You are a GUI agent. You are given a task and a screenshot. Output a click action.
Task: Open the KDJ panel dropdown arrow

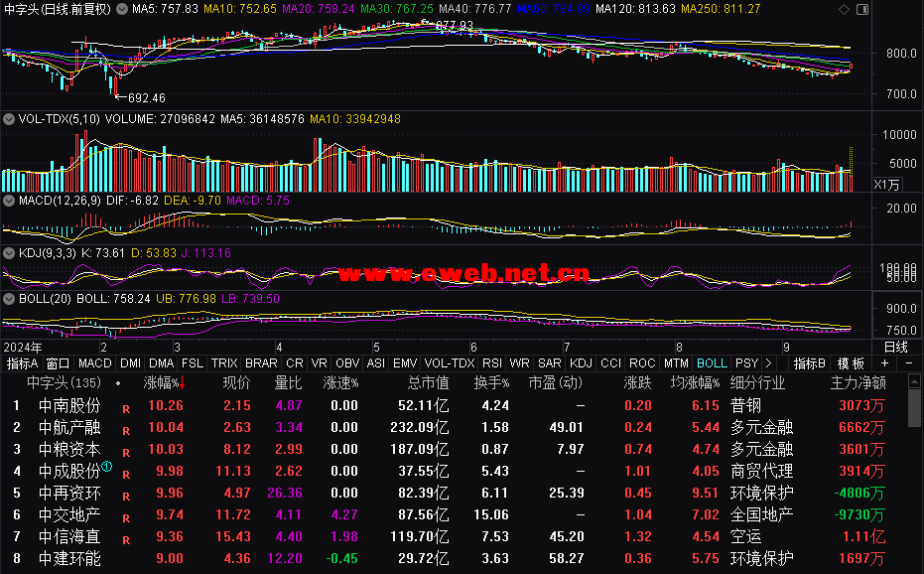coord(9,253)
